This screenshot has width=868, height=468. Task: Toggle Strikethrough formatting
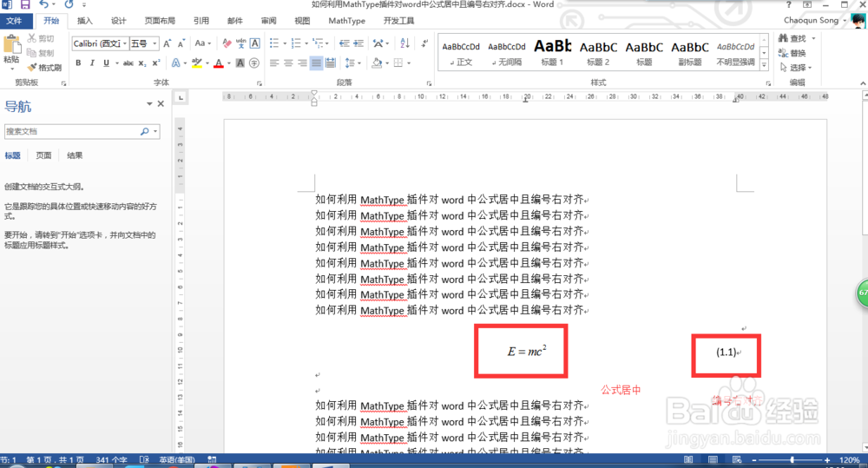pos(128,63)
